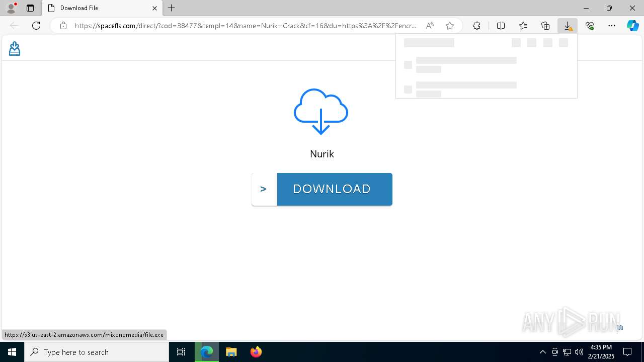The image size is (644, 362).
Task: Close the Download File tab
Action: [x=154, y=8]
